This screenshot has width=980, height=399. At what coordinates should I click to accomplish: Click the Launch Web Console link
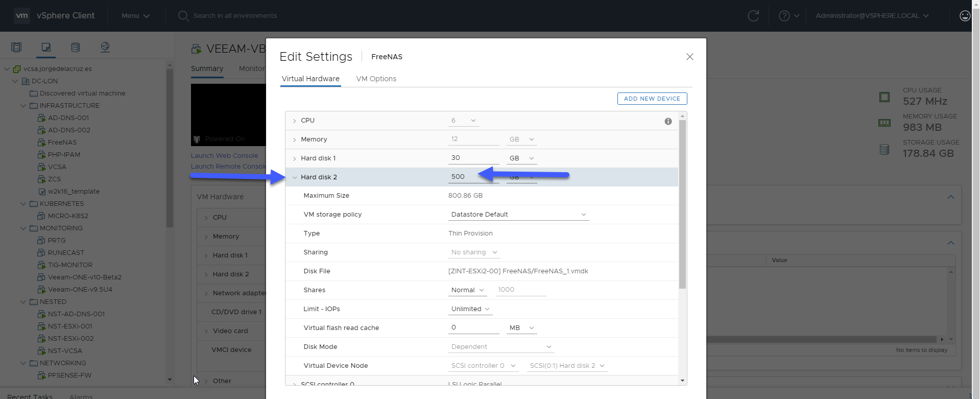click(225, 156)
